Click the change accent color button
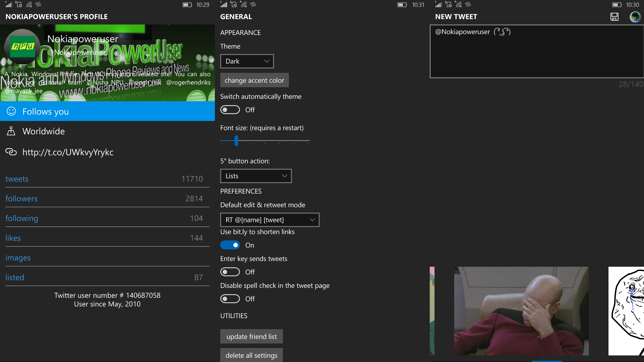The height and width of the screenshot is (362, 644). (x=255, y=80)
